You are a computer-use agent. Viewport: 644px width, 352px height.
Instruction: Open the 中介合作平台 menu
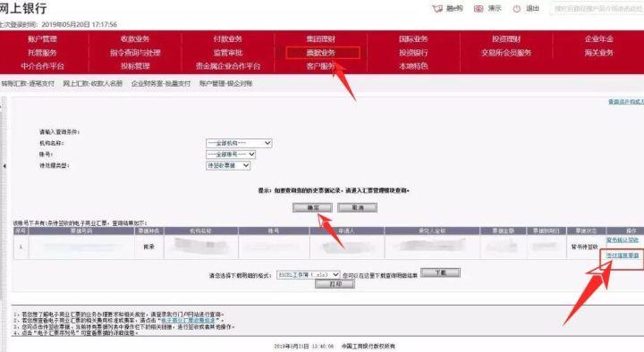[x=42, y=66]
